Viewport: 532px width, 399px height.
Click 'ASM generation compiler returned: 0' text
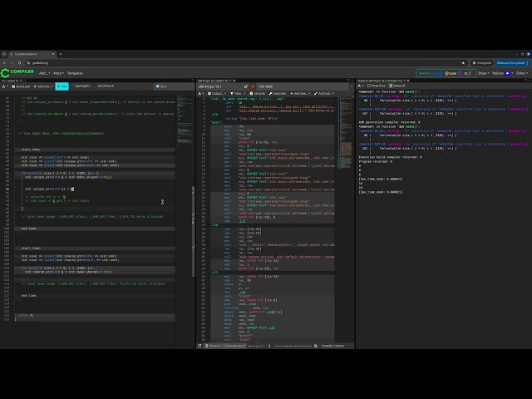pos(390,122)
